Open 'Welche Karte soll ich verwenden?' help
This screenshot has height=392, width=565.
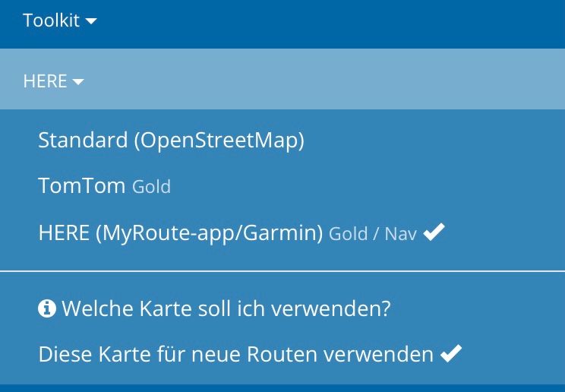pos(214,308)
